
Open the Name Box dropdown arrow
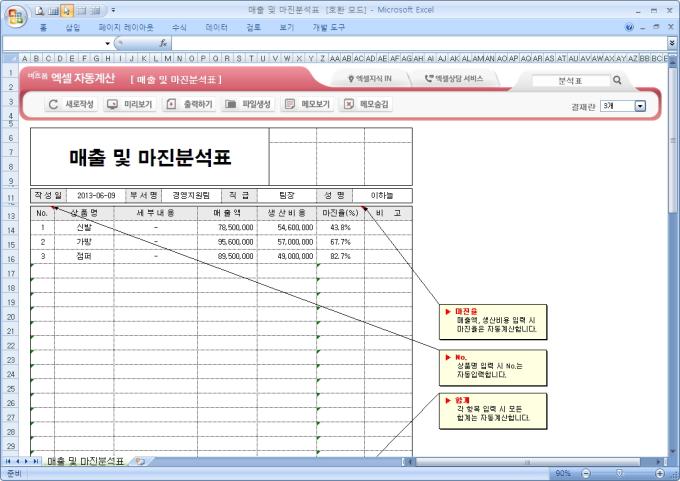click(x=107, y=43)
